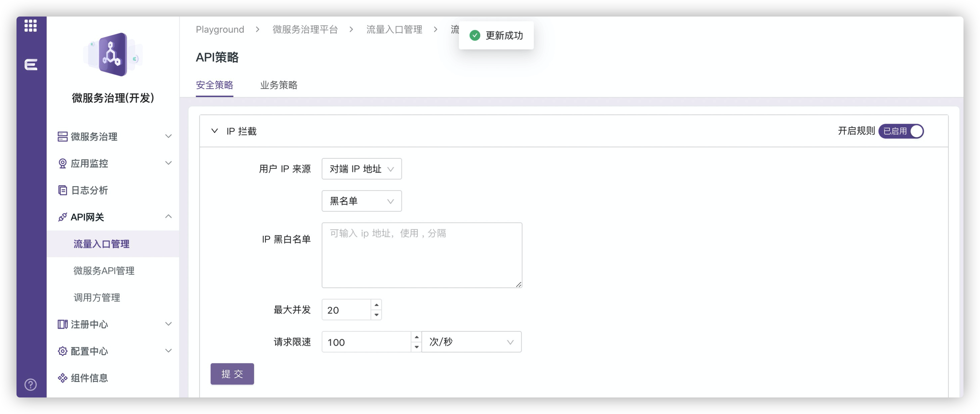Screen dimensions: 980x414
Task: Select the 安全策略 tab
Action: tap(214, 85)
